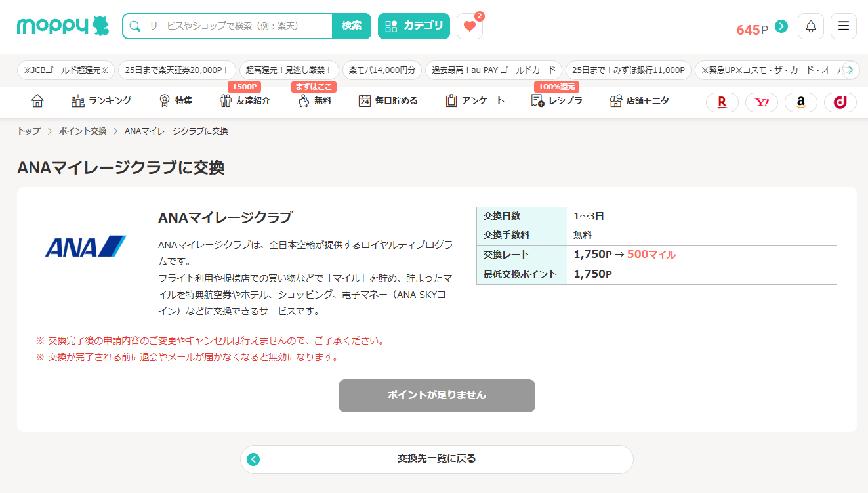868x493 pixels.
Task: Open the favorites heart icon
Action: pos(470,26)
